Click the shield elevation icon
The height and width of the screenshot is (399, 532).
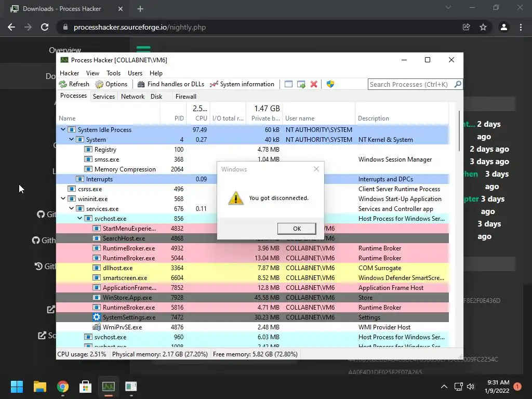(x=330, y=84)
